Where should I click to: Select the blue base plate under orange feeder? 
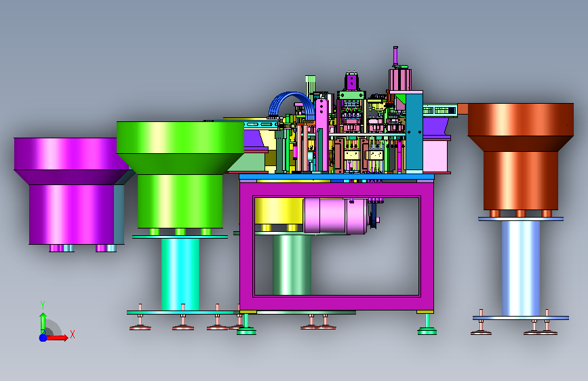coord(521,318)
